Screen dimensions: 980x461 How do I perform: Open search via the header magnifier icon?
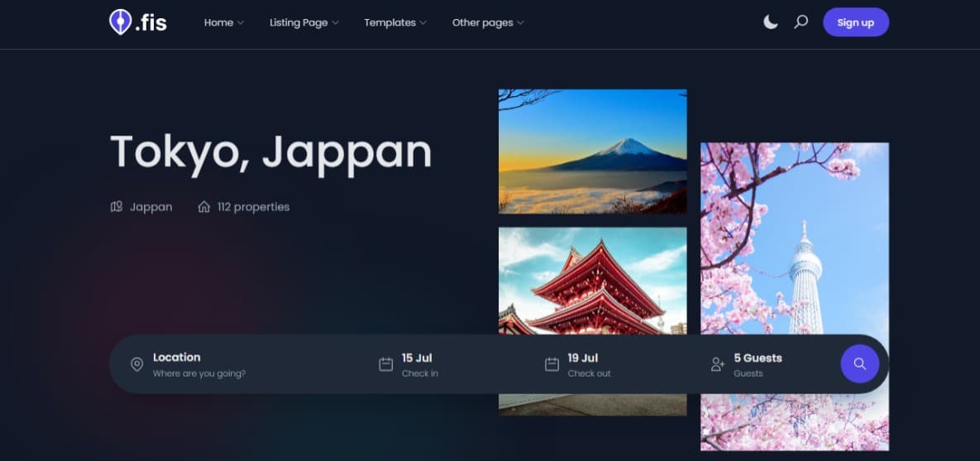pyautogui.click(x=801, y=22)
